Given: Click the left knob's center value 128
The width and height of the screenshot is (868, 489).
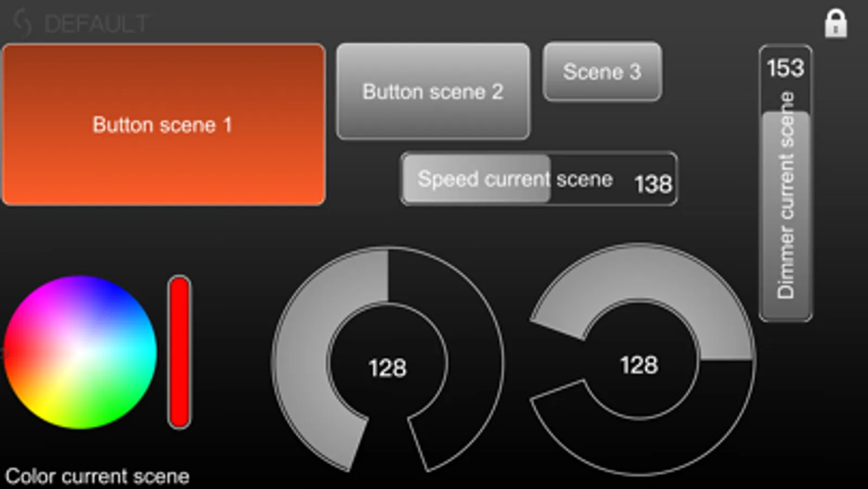Looking at the screenshot, I should (x=387, y=368).
